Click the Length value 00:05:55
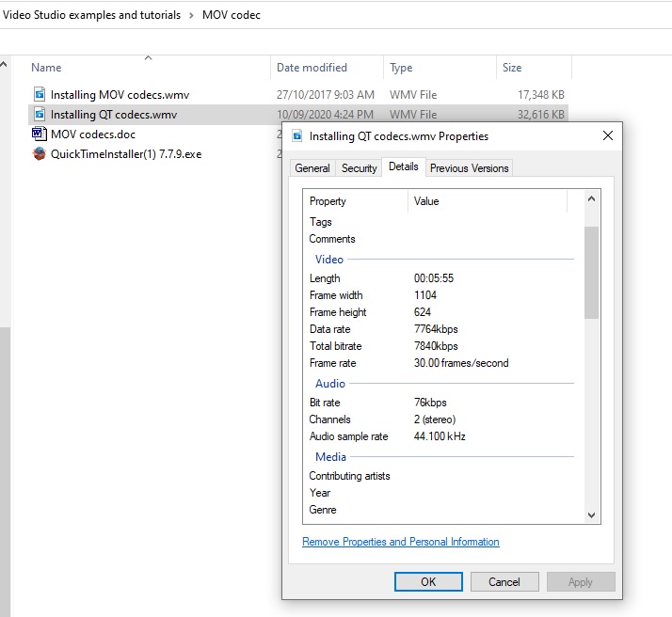 click(x=433, y=278)
